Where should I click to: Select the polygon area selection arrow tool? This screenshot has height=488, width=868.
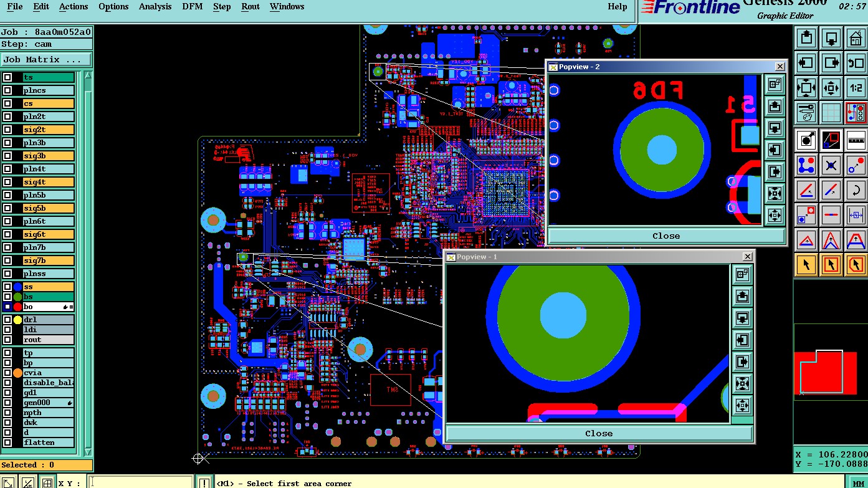856,265
